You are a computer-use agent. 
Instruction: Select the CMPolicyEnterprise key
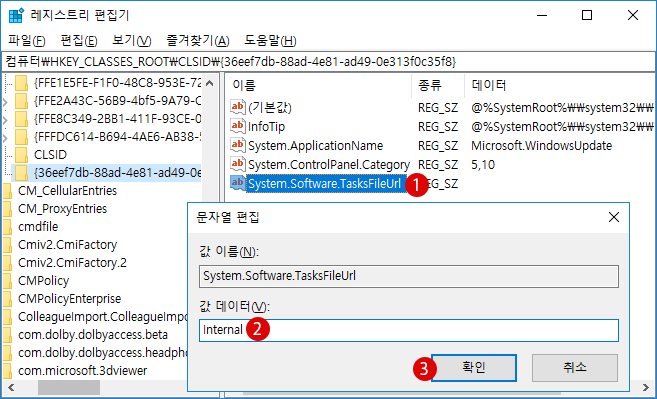coord(70,299)
